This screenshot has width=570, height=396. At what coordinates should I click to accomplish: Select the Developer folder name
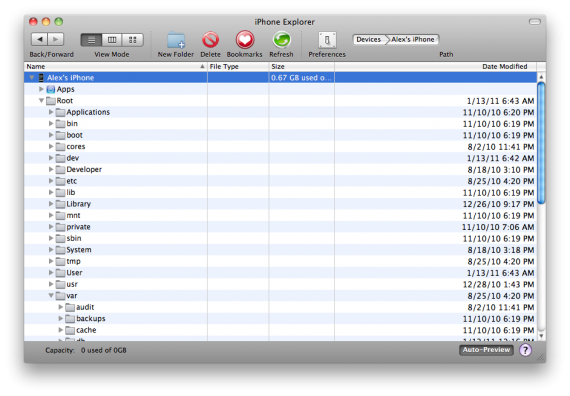point(84,169)
